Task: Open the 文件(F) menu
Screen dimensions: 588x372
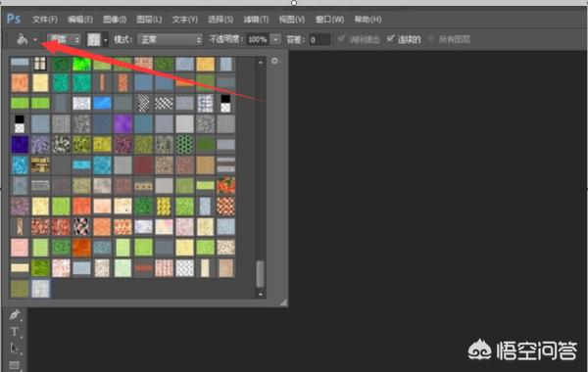Action: (45, 20)
